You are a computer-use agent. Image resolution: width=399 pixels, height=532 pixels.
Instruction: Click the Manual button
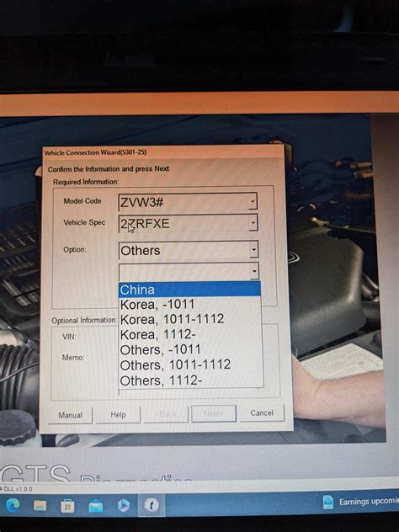click(x=70, y=415)
